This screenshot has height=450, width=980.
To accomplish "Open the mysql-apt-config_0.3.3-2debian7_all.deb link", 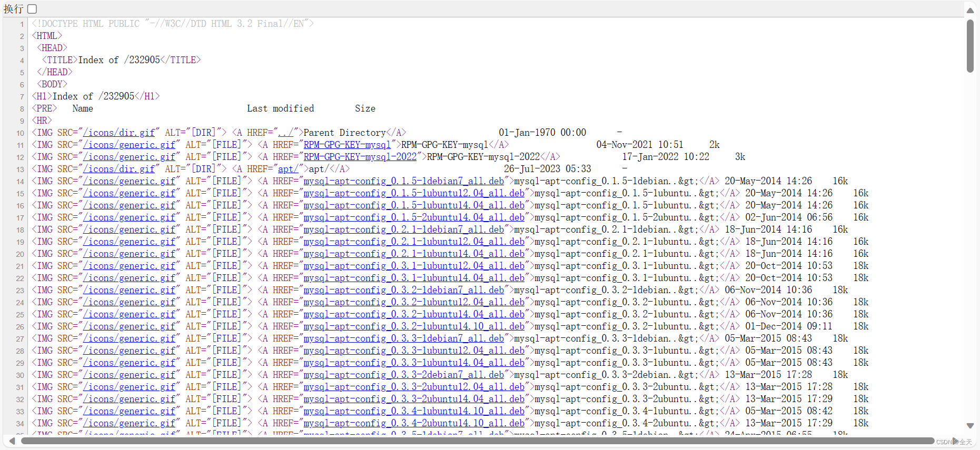I will click(x=404, y=375).
